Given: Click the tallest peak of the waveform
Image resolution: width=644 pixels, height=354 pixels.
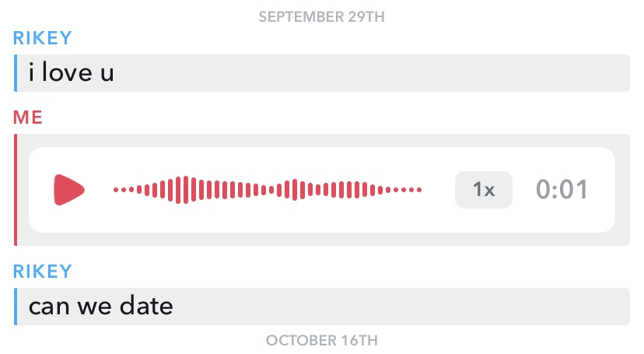Looking at the screenshot, I should click(186, 190).
